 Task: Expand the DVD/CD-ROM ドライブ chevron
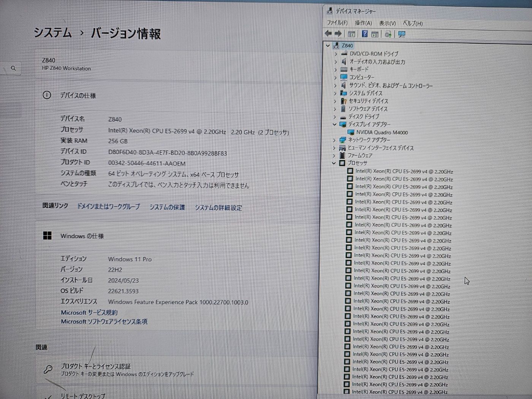336,54
